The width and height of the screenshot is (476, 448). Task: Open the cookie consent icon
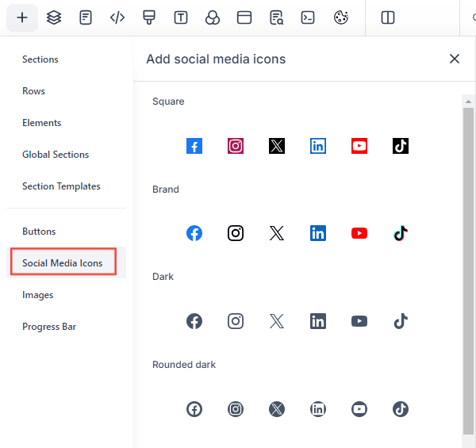(x=341, y=17)
